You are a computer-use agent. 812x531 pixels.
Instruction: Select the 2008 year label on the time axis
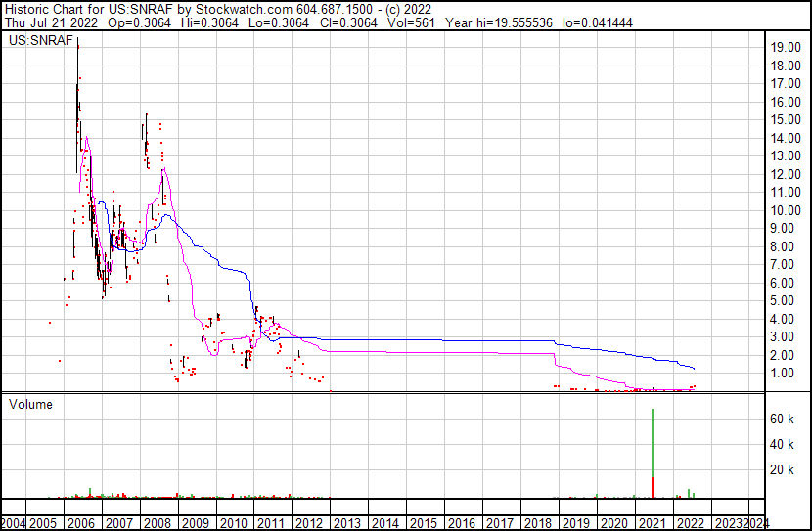click(158, 523)
